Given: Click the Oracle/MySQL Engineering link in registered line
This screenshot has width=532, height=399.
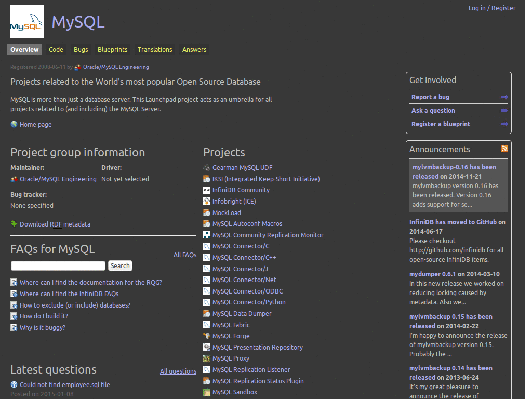Looking at the screenshot, I should point(116,67).
